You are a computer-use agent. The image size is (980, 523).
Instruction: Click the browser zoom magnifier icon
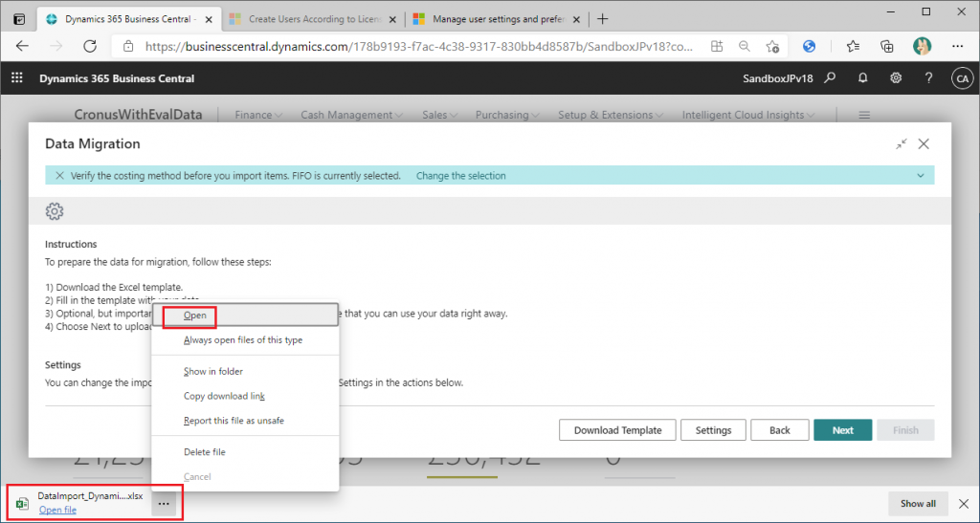click(745, 46)
